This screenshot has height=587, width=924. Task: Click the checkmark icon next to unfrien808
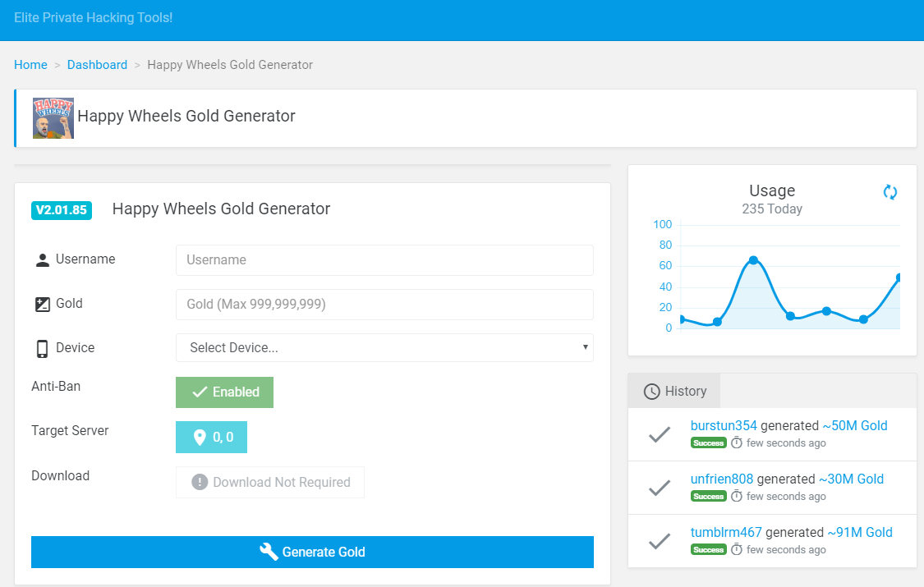(x=660, y=488)
